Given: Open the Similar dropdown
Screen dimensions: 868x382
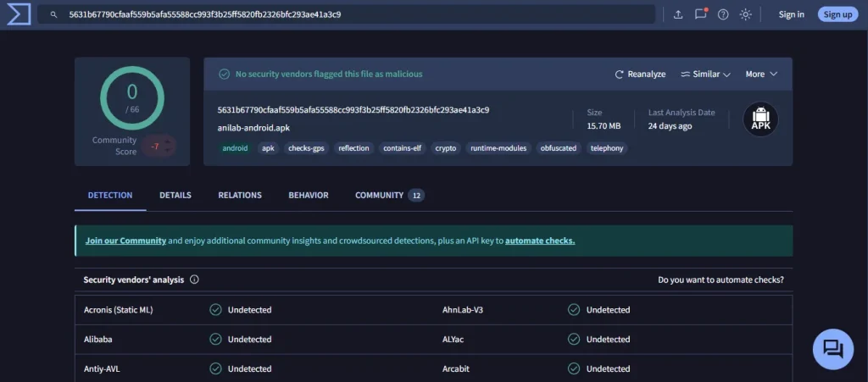Looking at the screenshot, I should click(x=705, y=74).
